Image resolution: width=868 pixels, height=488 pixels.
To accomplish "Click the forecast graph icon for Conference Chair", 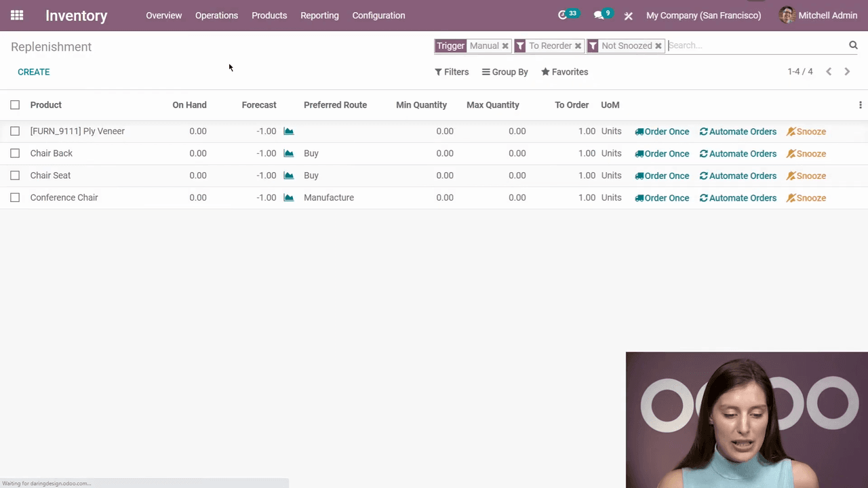I will pyautogui.click(x=289, y=198).
